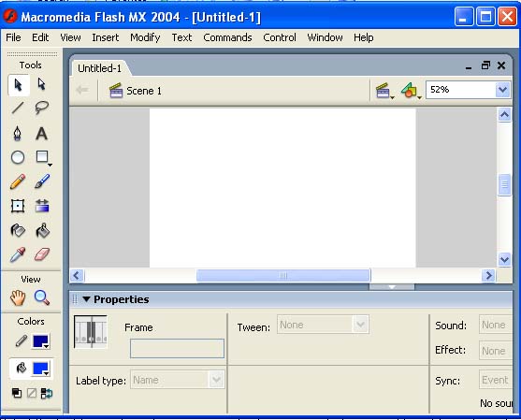Select the Subselection tool

pos(41,84)
